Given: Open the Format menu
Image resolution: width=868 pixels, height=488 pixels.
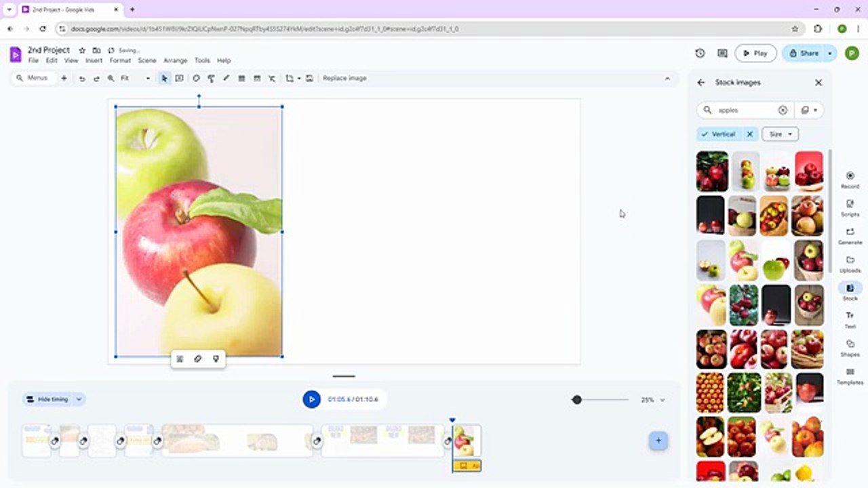Looking at the screenshot, I should 120,60.
